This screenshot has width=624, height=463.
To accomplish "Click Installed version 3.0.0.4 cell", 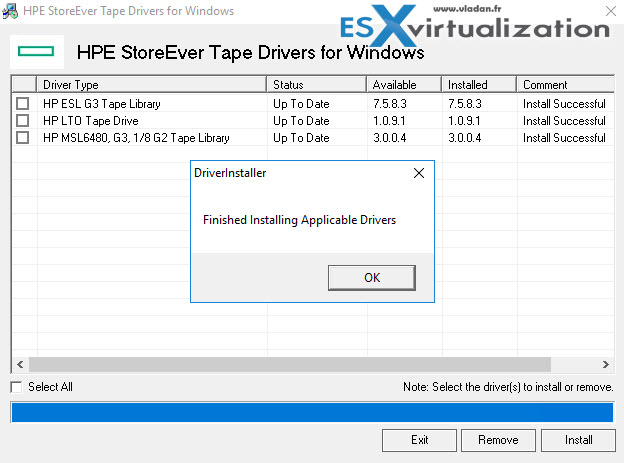I will click(465, 138).
